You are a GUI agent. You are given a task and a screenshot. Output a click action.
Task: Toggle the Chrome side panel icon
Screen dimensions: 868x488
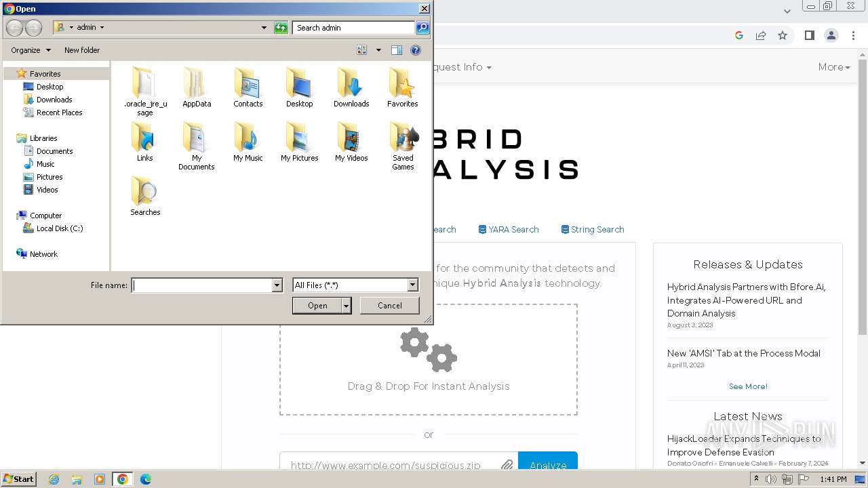809,35
